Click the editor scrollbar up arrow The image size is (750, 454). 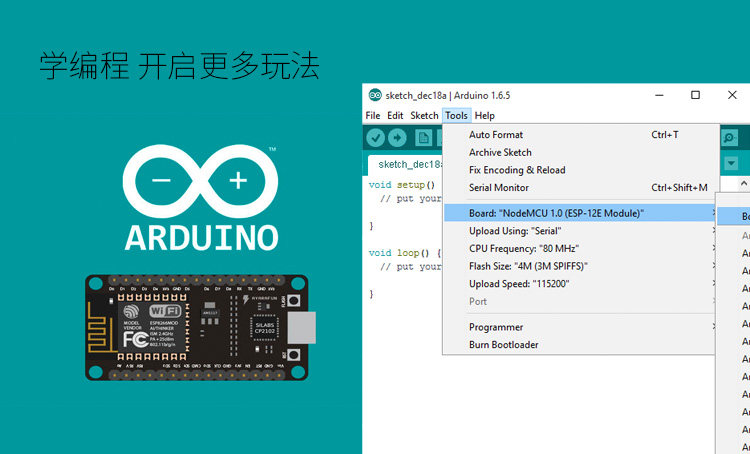[x=744, y=183]
